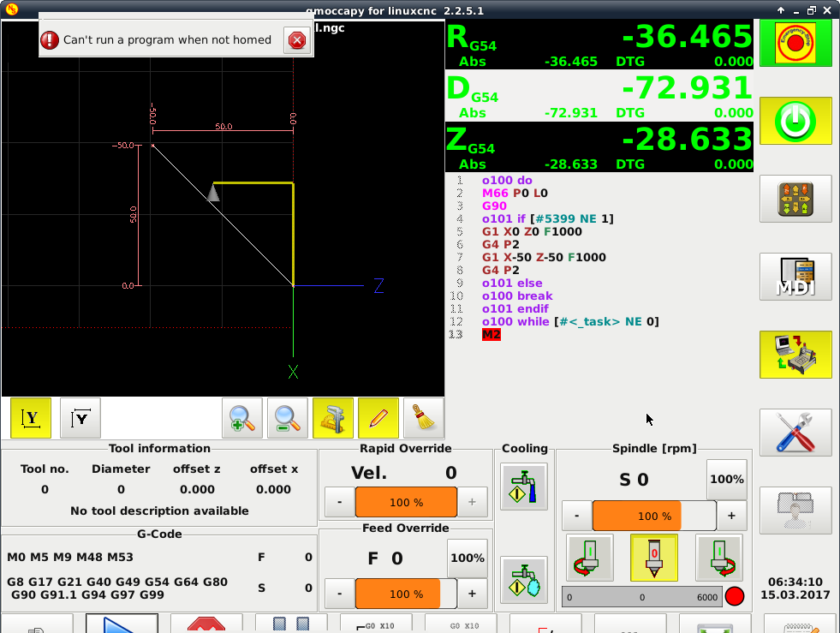Select the first Y view button
Screen dimensions: 840x633
coord(31,418)
